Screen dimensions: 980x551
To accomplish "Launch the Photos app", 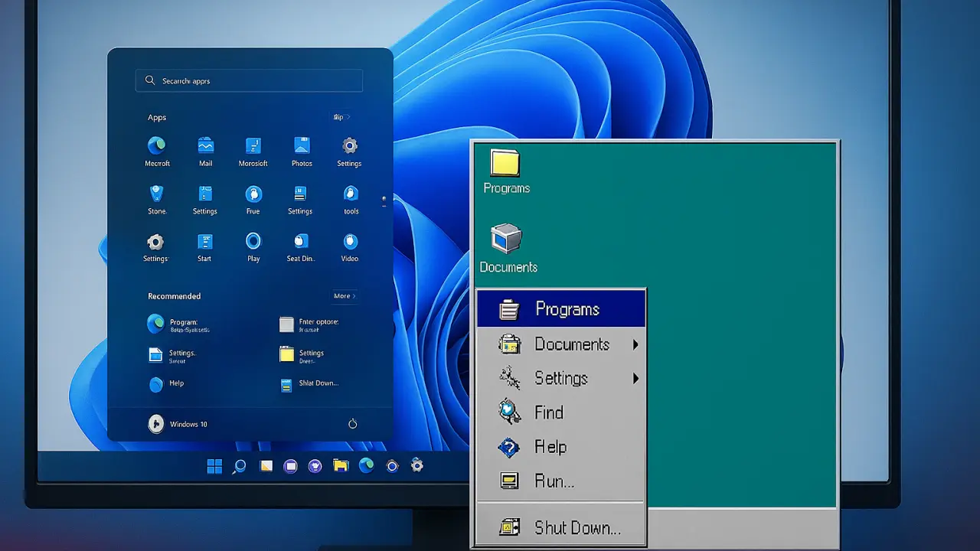I will 302,145.
